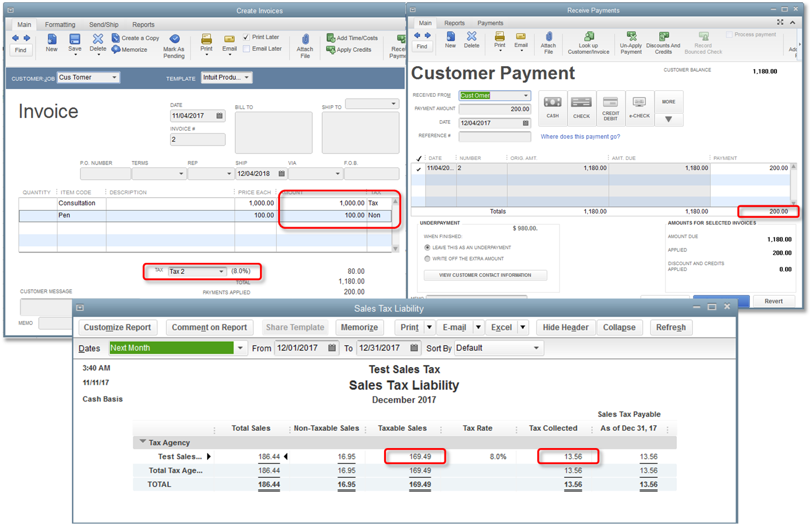This screenshot has width=812, height=524.
Task: Click Mark As Pending icon
Action: (174, 39)
